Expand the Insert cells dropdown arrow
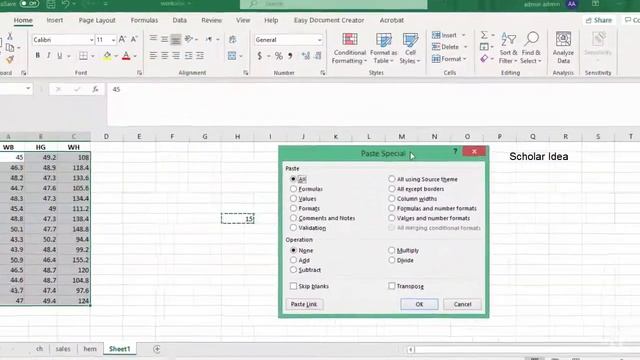 tap(464, 36)
